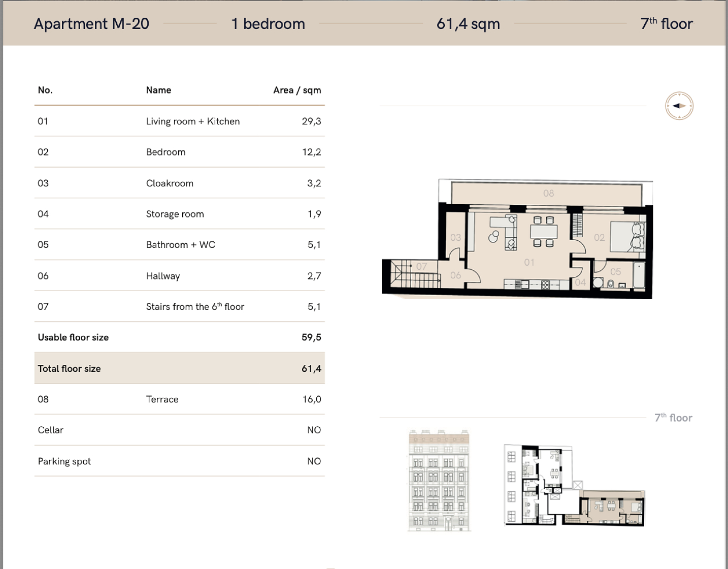Select the Living room + Kitchen row
Image resolution: width=728 pixels, height=569 pixels.
[179, 121]
